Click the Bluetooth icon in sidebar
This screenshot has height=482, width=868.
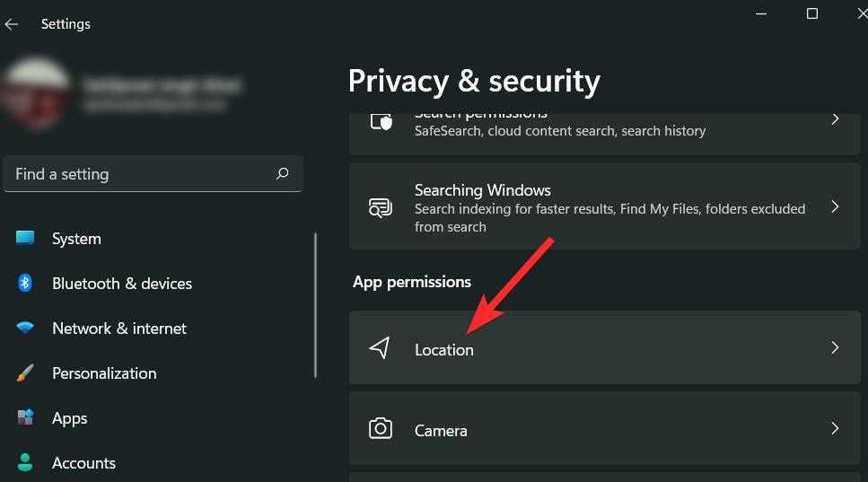25,284
